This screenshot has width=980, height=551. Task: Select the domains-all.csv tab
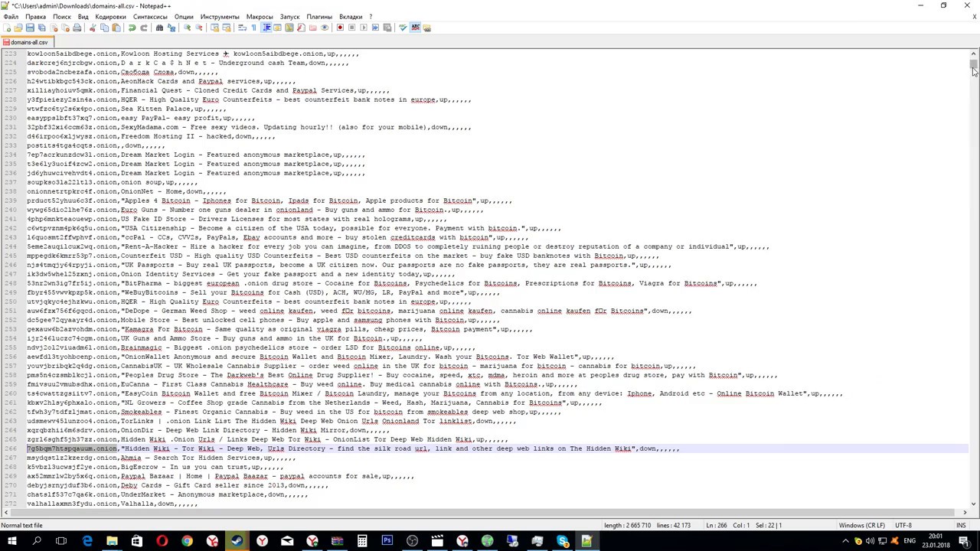(x=27, y=42)
